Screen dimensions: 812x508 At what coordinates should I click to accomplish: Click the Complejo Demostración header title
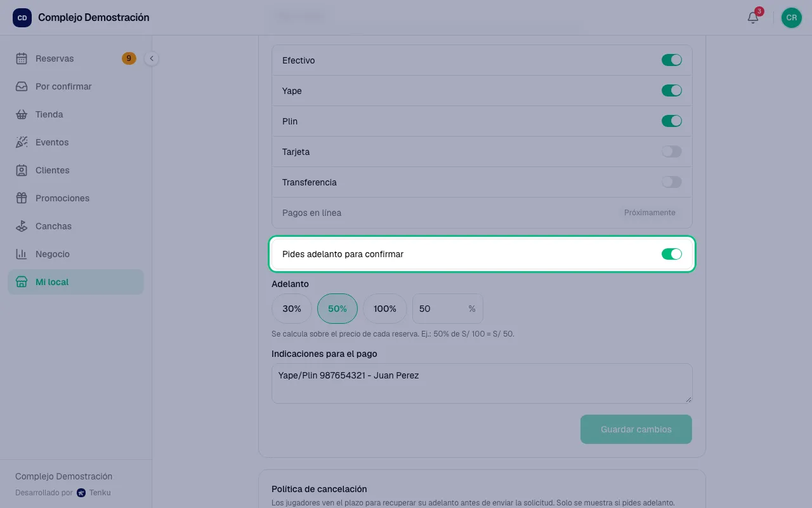point(94,18)
